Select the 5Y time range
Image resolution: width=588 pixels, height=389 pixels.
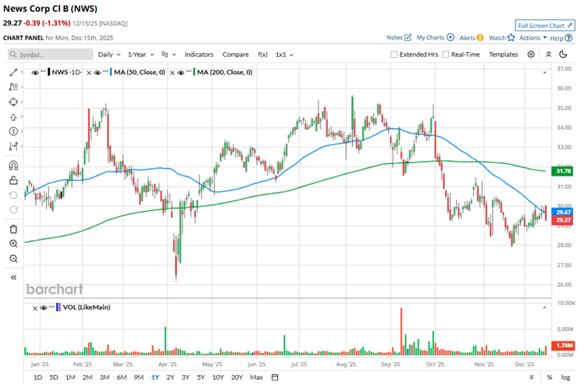pos(201,377)
